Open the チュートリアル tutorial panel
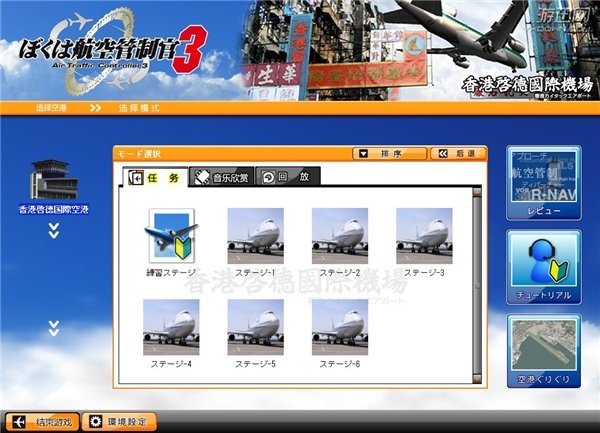 544,267
